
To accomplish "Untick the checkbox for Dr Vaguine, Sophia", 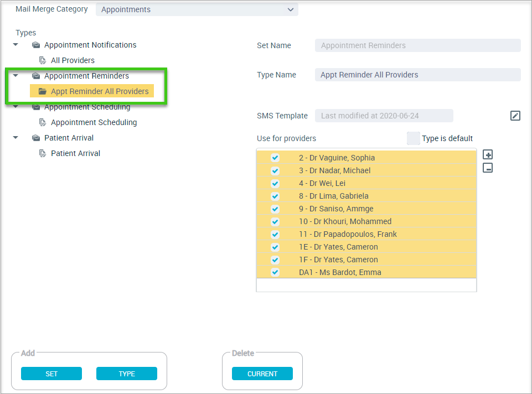I will coord(275,158).
